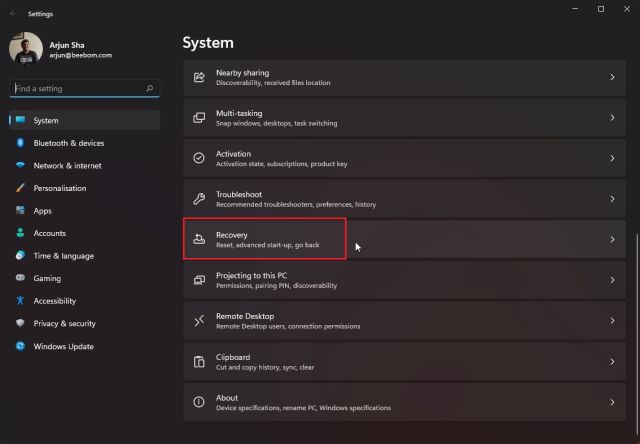Click 'Snap windows, desktops, task switching' text
This screenshot has height=444, width=640.
[277, 123]
